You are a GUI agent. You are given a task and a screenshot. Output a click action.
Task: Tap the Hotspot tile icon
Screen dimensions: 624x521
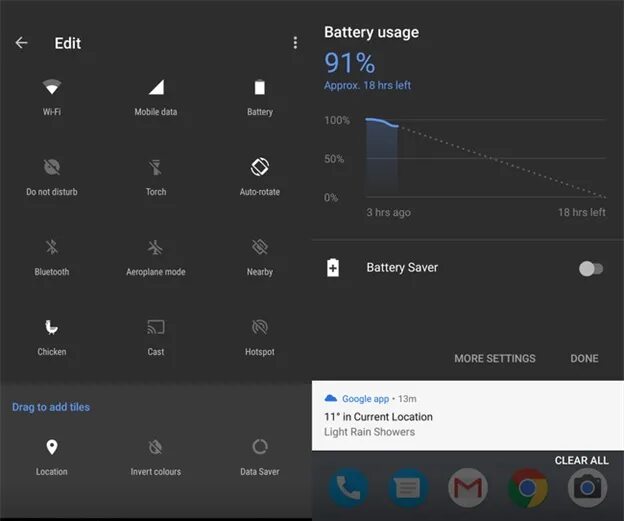pos(259,327)
